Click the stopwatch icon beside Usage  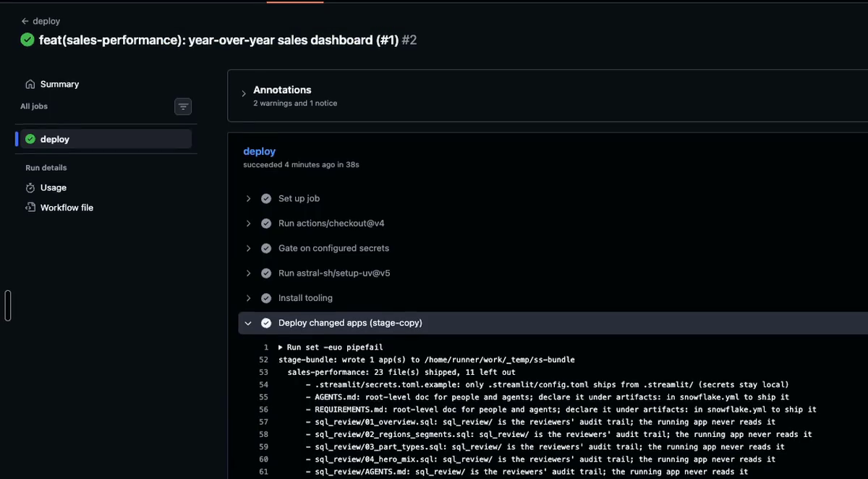[x=30, y=187]
